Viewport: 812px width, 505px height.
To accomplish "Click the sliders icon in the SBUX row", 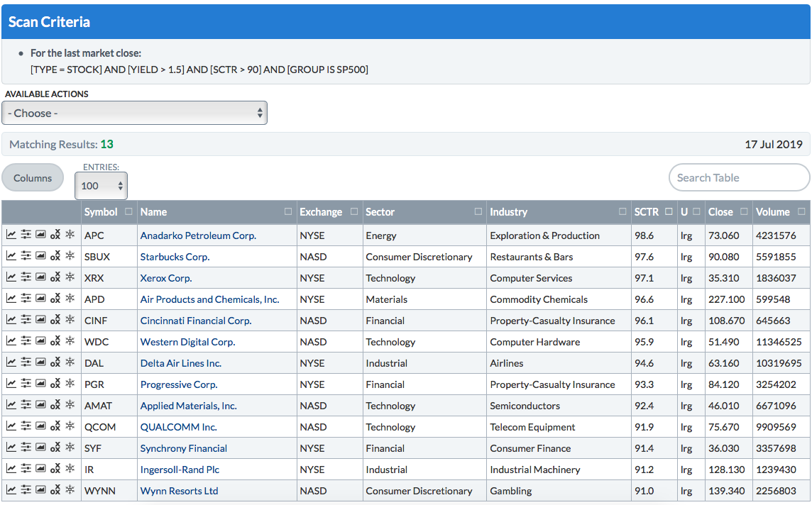I will 26,257.
